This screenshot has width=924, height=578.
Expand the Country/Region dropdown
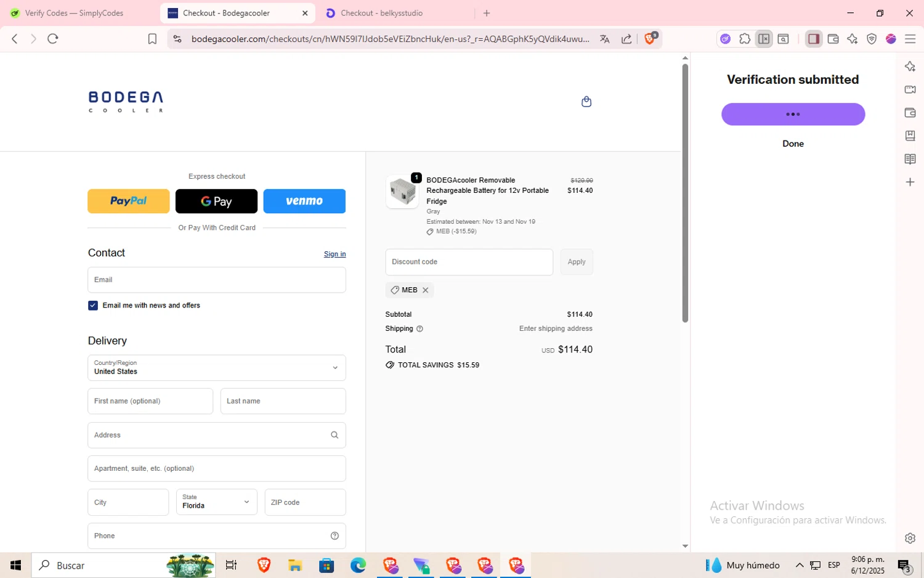point(217,368)
